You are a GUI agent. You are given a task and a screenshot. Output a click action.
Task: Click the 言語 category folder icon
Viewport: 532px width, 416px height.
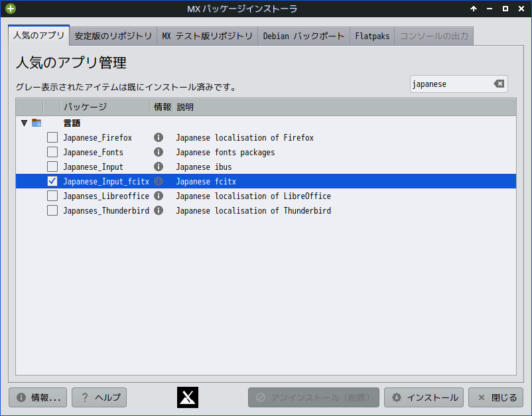[x=36, y=123]
